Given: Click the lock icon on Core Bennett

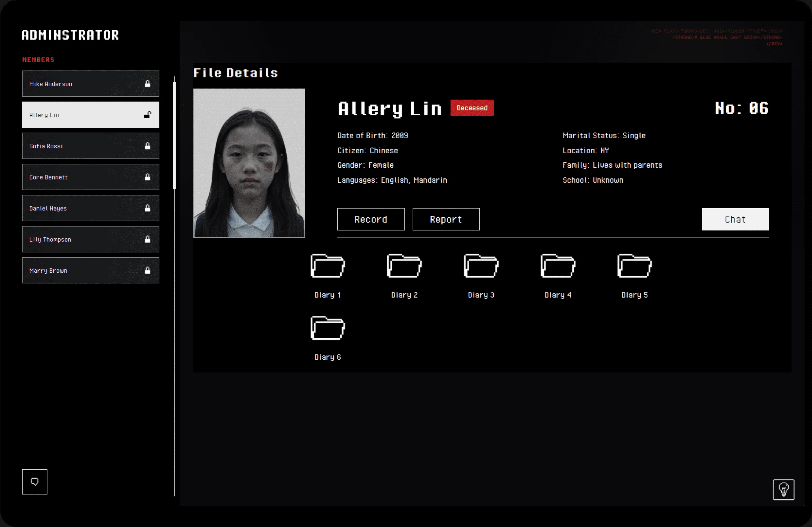Looking at the screenshot, I should (147, 177).
